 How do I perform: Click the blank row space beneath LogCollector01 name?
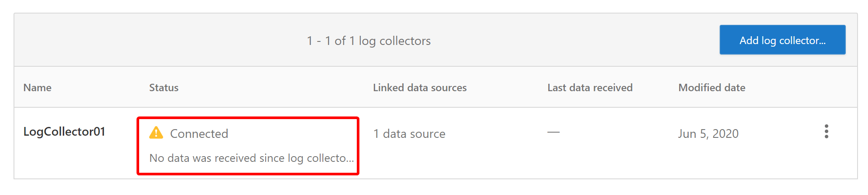coord(74,159)
